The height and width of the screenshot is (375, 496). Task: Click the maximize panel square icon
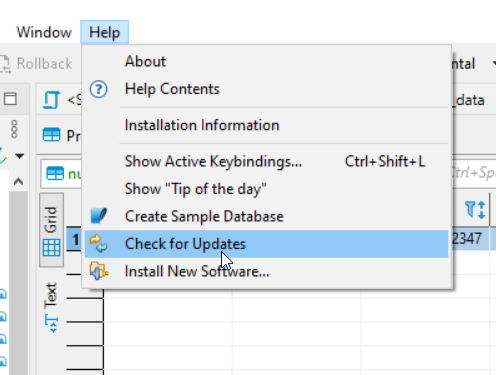[x=10, y=99]
